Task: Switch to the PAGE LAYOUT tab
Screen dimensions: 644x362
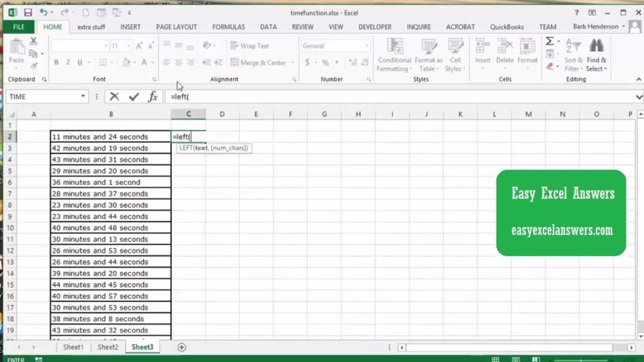Action: [x=176, y=27]
